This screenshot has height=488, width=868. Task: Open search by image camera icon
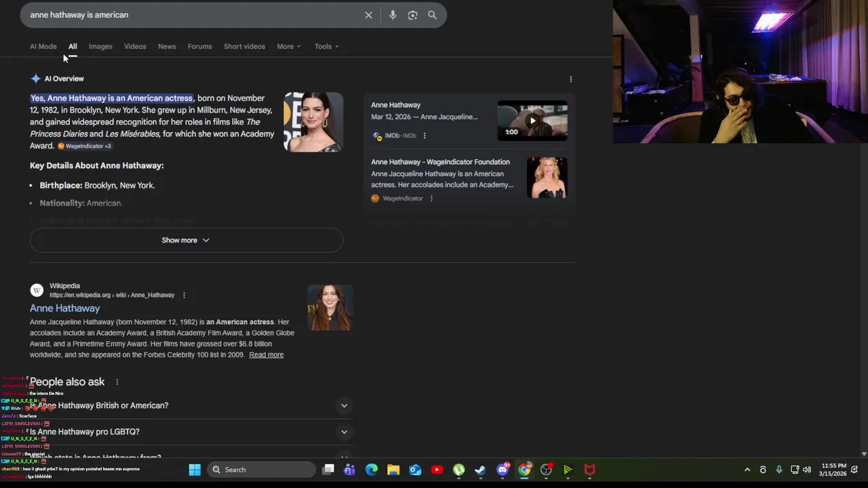[x=412, y=15]
